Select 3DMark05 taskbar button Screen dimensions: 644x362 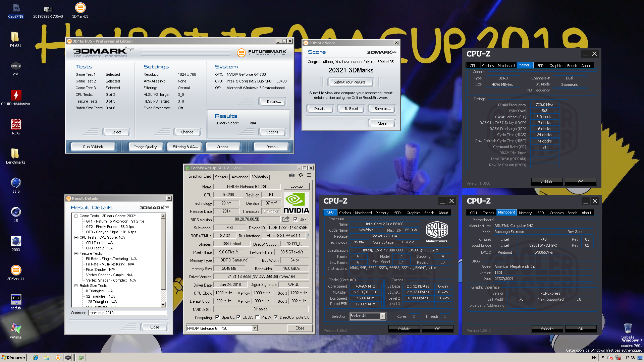pos(58,358)
